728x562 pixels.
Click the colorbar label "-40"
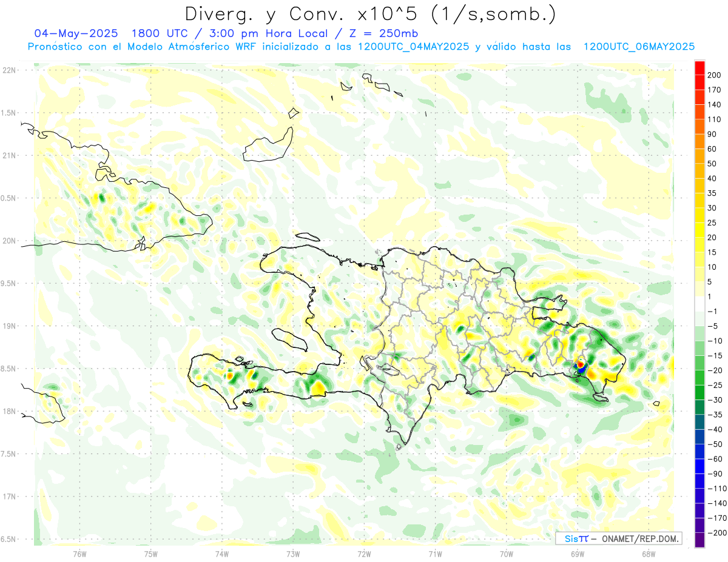[x=715, y=429]
